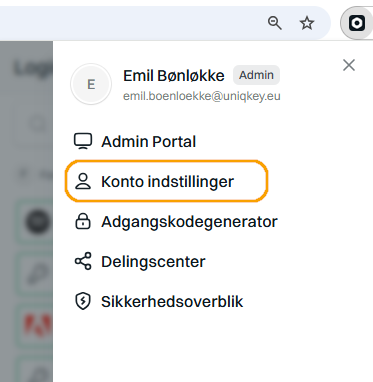Bookmark this page with the star icon

[x=307, y=23]
